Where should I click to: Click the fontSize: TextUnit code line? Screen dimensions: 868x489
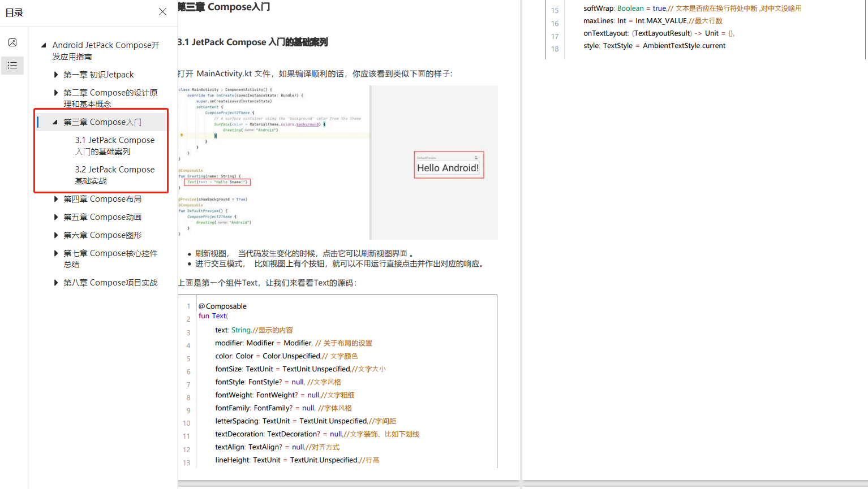(x=300, y=369)
